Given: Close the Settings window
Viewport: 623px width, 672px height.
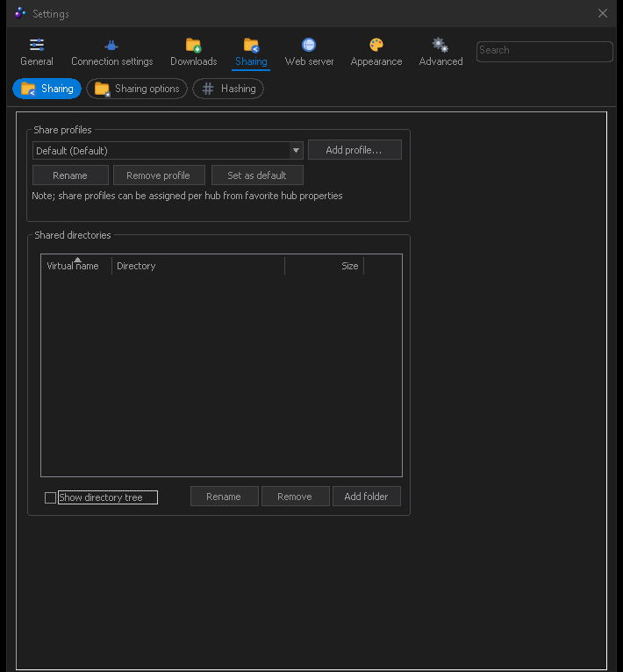Looking at the screenshot, I should point(603,13).
